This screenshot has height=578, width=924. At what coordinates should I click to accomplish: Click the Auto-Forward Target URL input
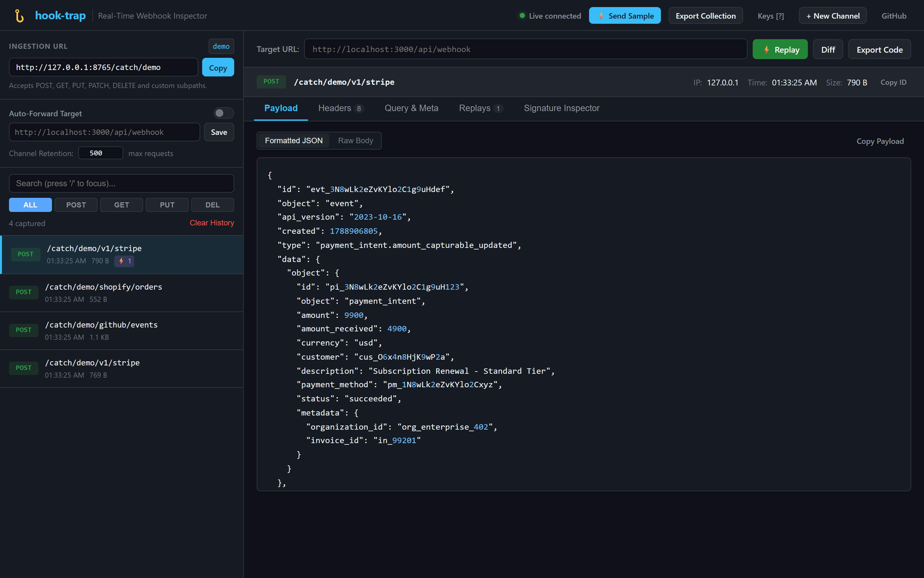click(x=104, y=132)
